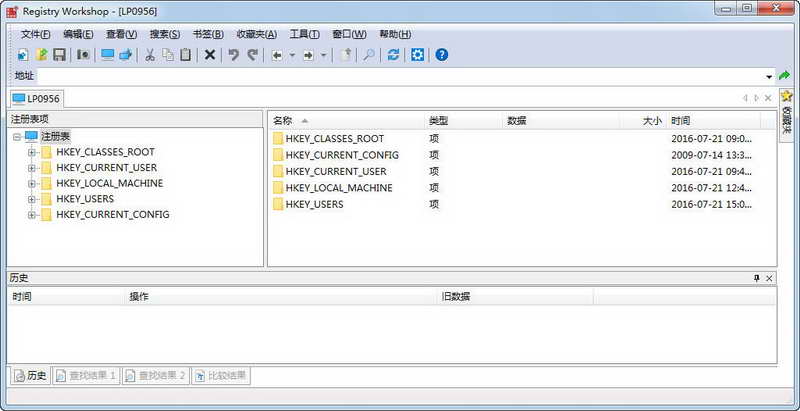Open the 窗口(W) menu
This screenshot has width=800, height=411.
(x=349, y=34)
